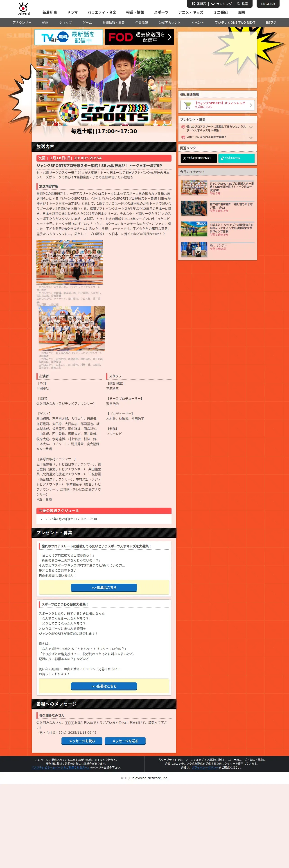Go to アナウンサー in the sub navigation
The image size is (289, 868).
click(22, 23)
